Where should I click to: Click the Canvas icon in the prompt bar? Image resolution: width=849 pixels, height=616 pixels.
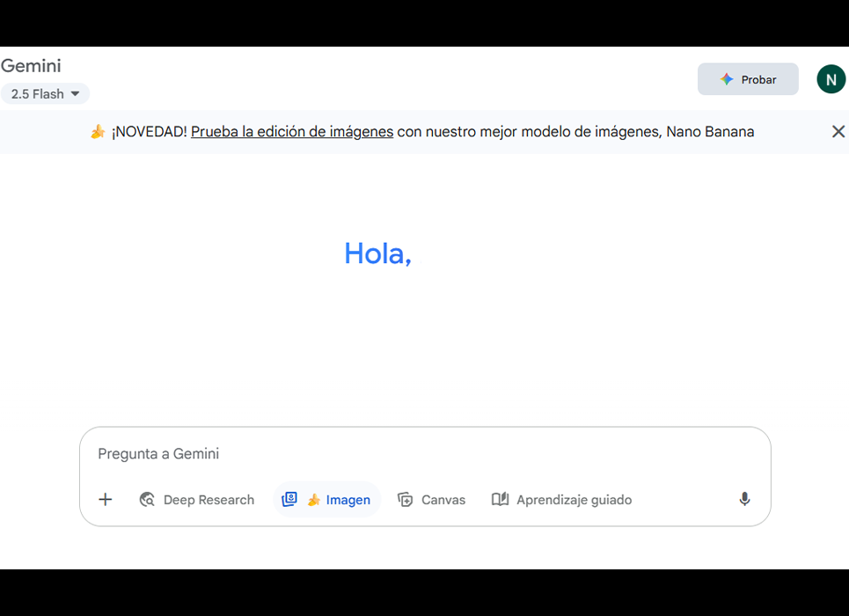click(x=406, y=499)
